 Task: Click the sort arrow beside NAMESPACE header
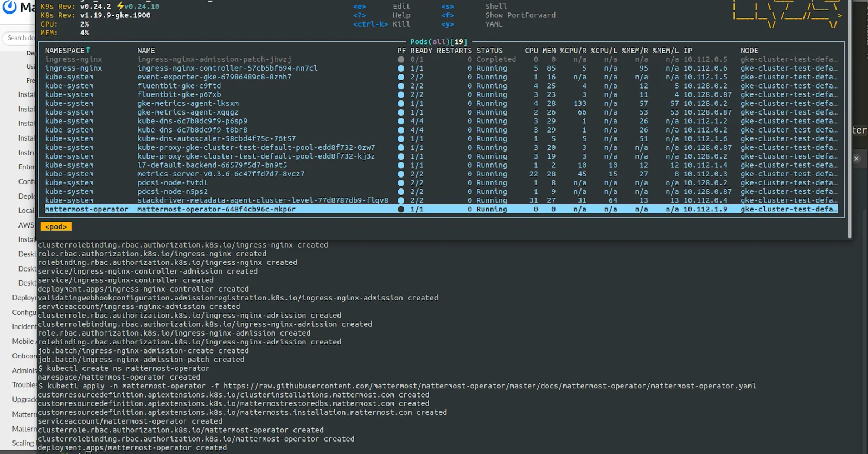click(x=88, y=50)
